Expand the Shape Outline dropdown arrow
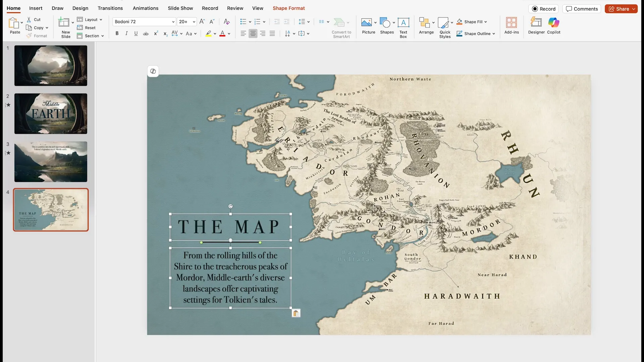 (x=494, y=34)
